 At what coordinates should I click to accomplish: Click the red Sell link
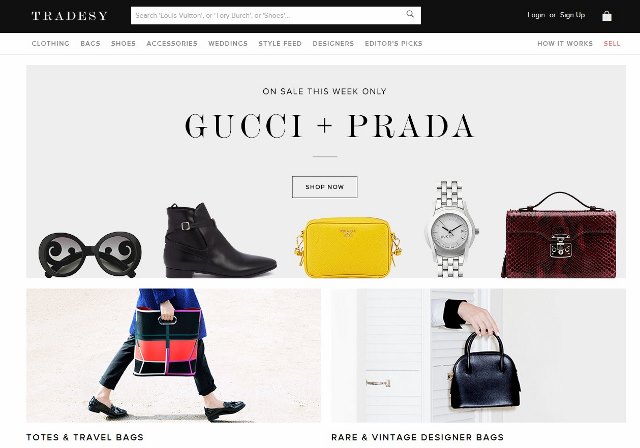(x=612, y=44)
